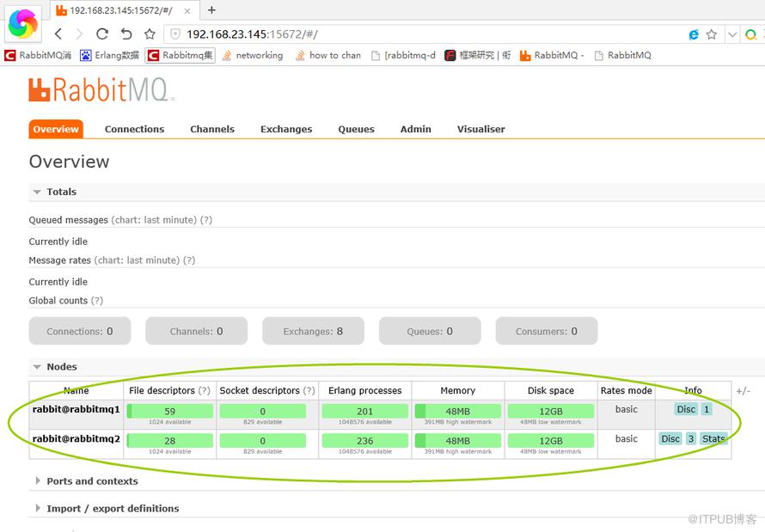
Task: Click the IE compatibility mode icon
Action: [694, 34]
